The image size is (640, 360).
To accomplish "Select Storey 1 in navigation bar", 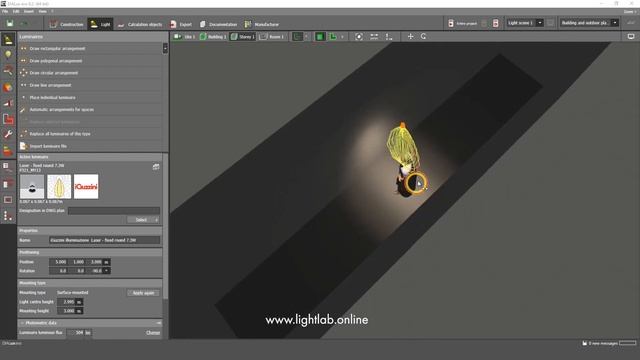I will coord(242,37).
